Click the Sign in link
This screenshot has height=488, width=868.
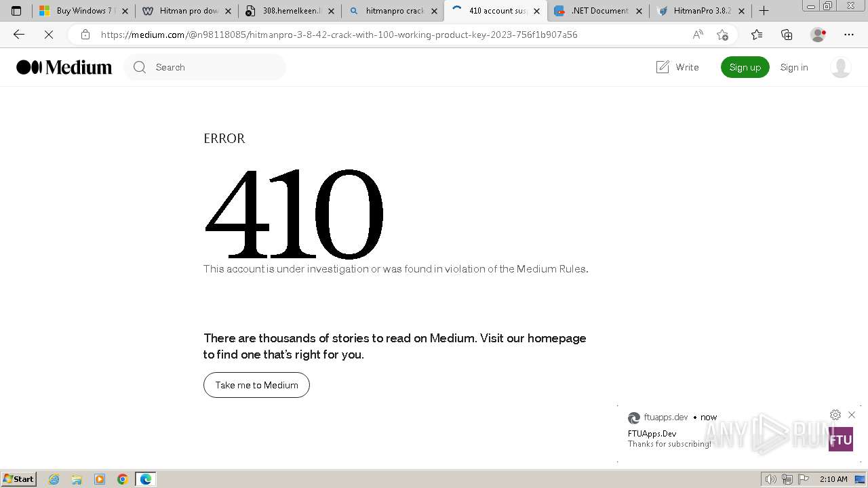click(x=794, y=67)
